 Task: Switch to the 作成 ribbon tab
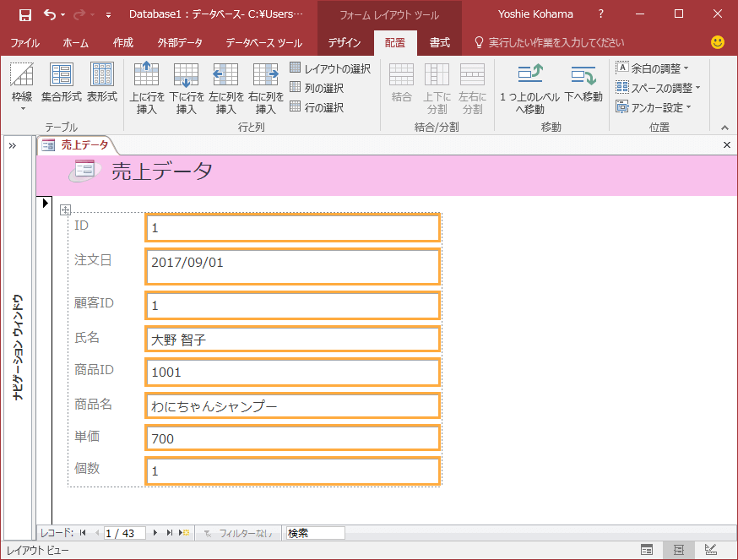[122, 43]
